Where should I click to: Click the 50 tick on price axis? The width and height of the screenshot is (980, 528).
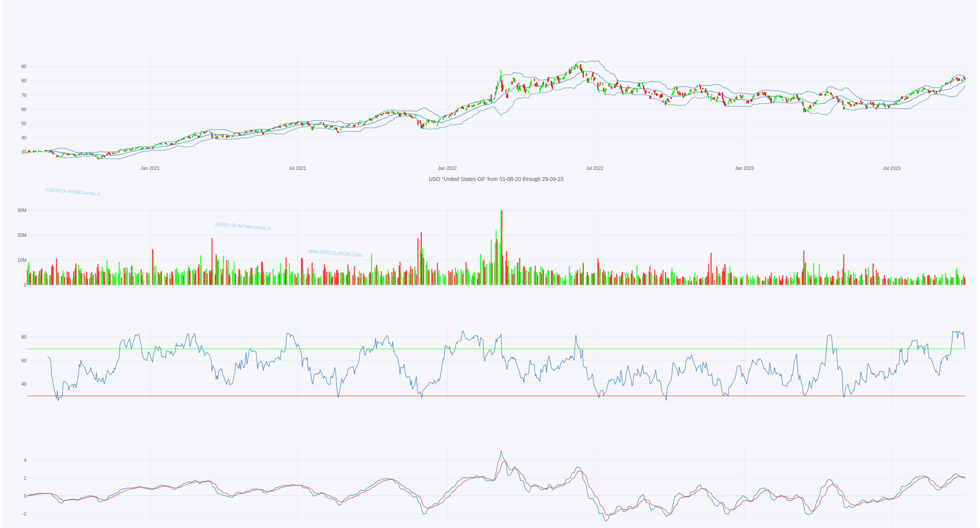pyautogui.click(x=24, y=124)
